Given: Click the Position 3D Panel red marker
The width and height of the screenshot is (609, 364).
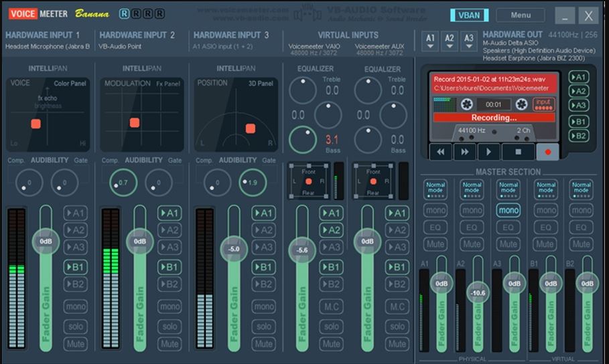Looking at the screenshot, I should [251, 128].
